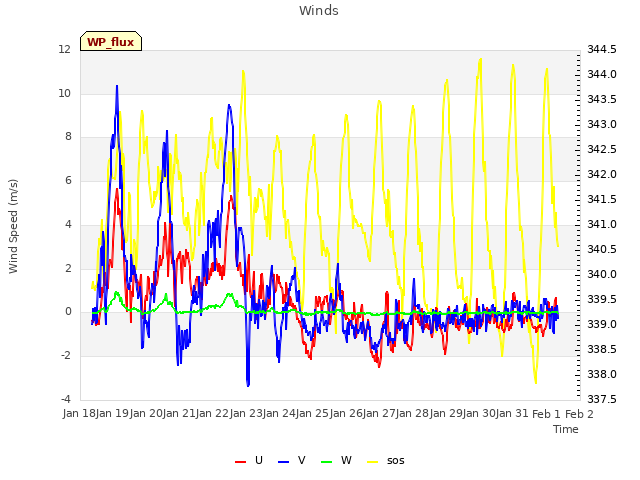Click the Jan 24 x-axis tick label

(x=279, y=413)
